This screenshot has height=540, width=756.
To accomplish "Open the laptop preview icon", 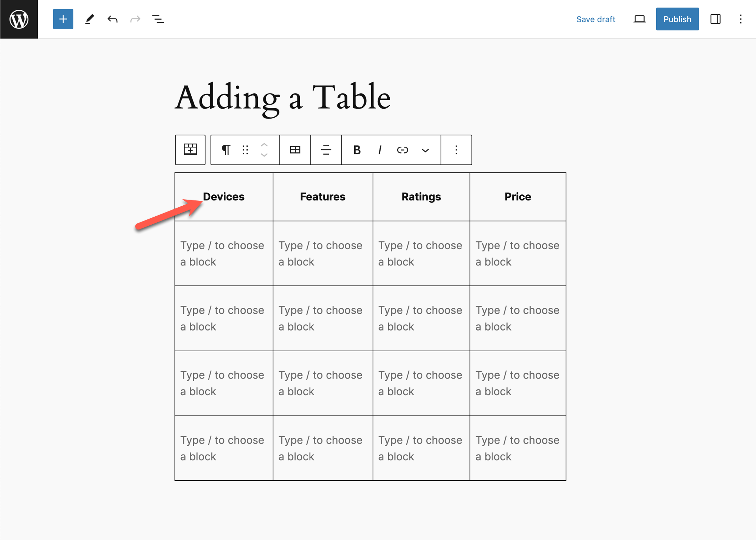I will [x=639, y=19].
